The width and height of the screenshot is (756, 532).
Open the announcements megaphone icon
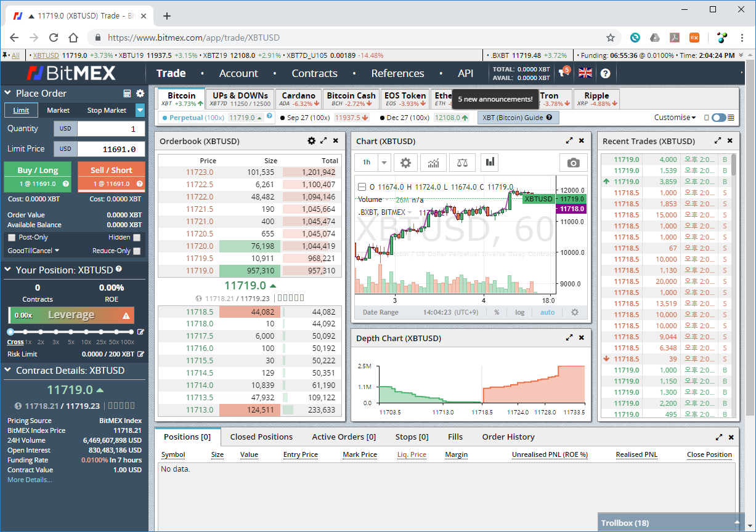(563, 73)
